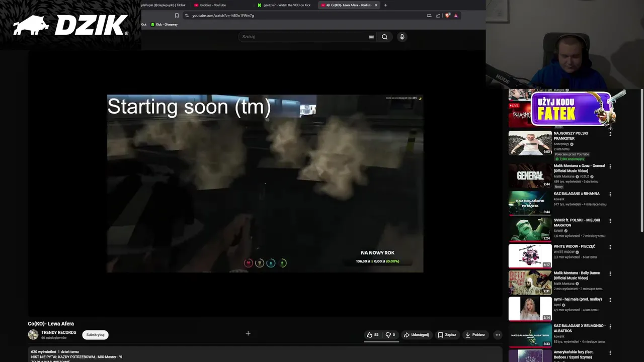The width and height of the screenshot is (644, 362).
Task: Open options menu for KAZ BALAGANE x RIHANNA
Action: 610,194
